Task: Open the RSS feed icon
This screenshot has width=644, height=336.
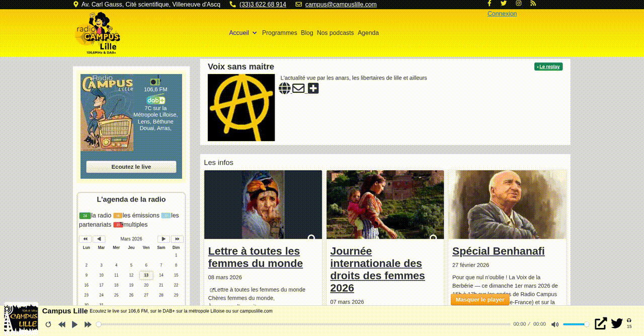Action: pyautogui.click(x=533, y=3)
